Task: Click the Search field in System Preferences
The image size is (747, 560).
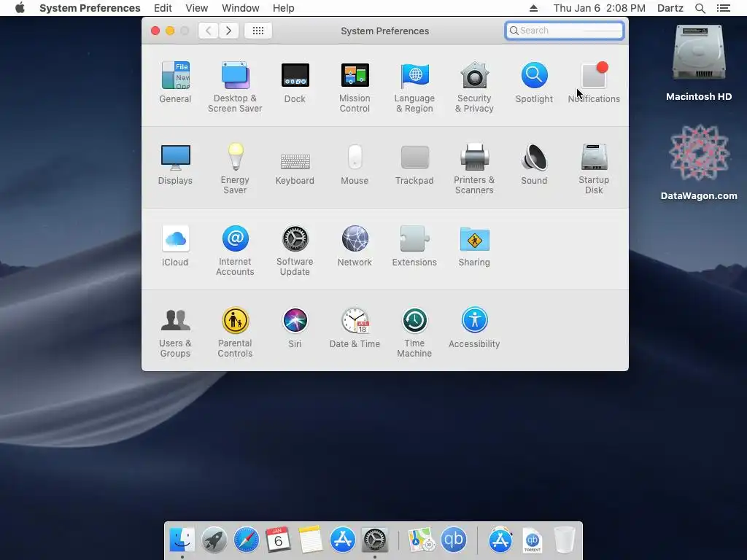Action: pos(565,31)
